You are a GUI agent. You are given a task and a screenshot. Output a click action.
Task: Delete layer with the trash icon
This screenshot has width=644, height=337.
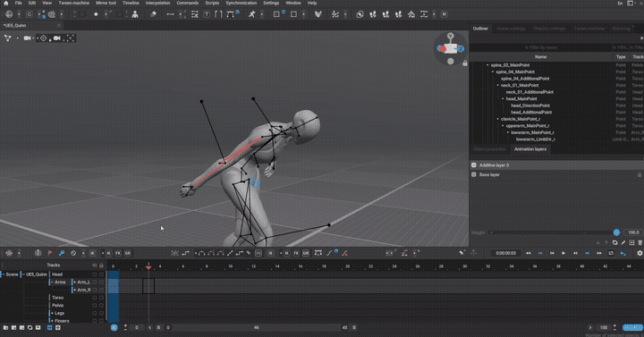point(640,242)
